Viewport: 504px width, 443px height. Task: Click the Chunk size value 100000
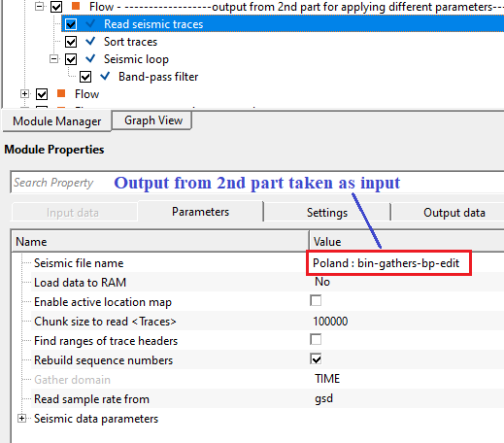click(330, 322)
